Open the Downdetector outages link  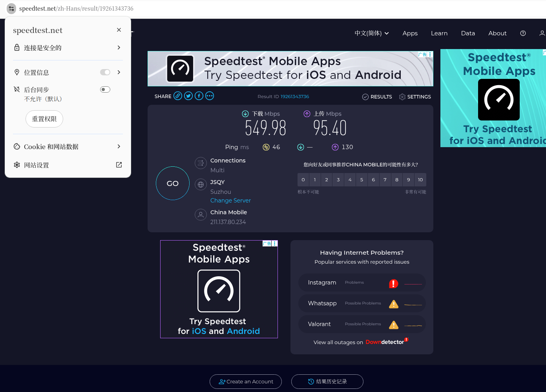[387, 342]
